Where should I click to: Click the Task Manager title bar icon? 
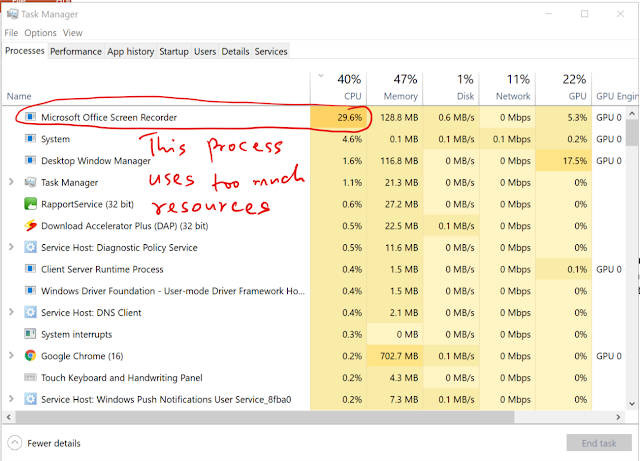(12, 14)
